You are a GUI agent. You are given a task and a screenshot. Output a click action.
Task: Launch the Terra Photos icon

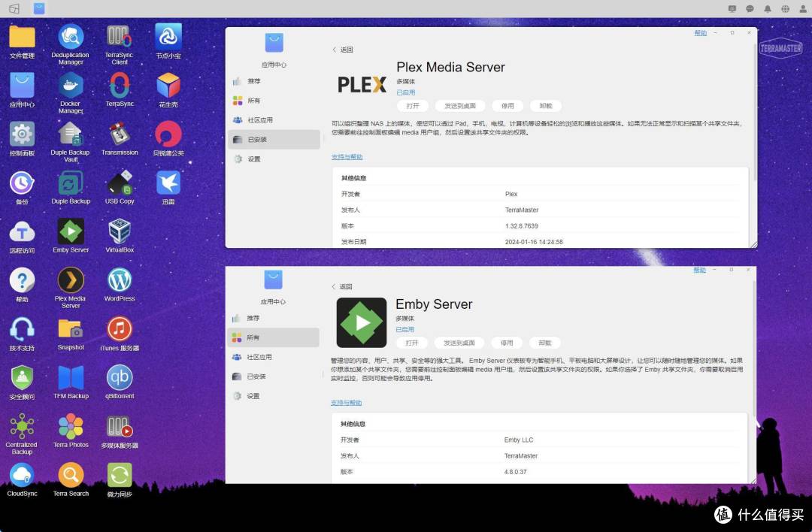point(71,427)
